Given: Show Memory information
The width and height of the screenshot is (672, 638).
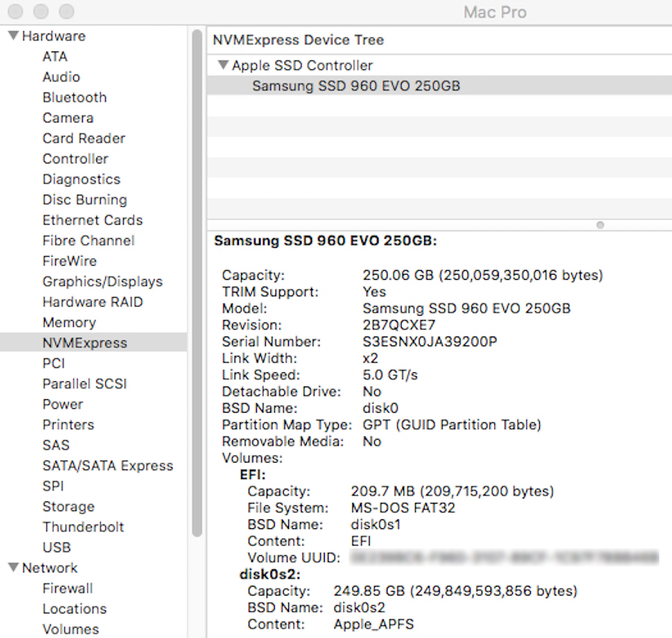Looking at the screenshot, I should coord(69,322).
